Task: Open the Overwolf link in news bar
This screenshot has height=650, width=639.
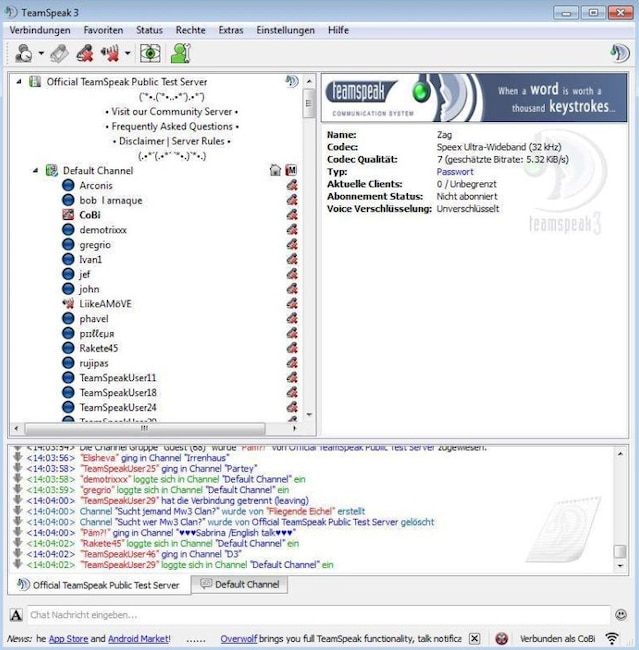Action: pyautogui.click(x=239, y=638)
